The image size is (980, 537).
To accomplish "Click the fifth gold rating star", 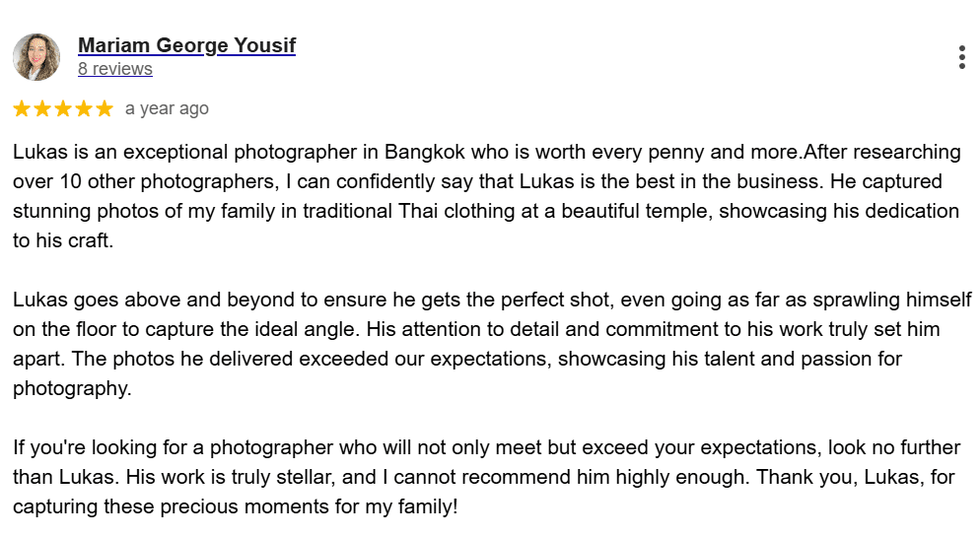I will tap(105, 108).
